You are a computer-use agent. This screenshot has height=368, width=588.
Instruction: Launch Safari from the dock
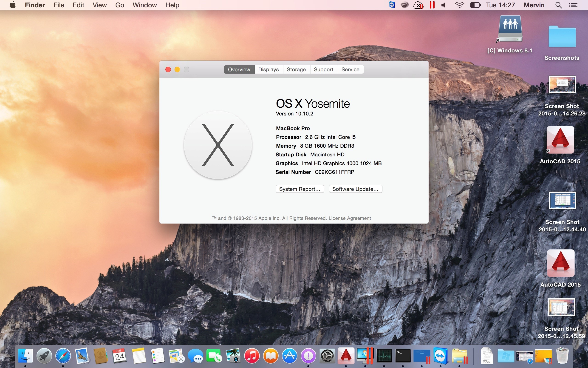(x=63, y=356)
